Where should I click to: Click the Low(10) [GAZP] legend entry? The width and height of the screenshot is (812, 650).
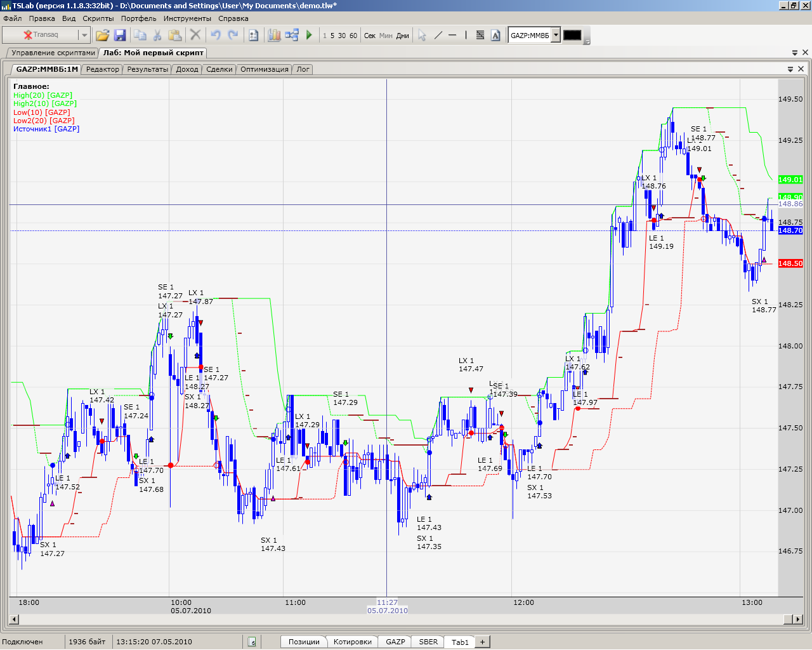42,112
